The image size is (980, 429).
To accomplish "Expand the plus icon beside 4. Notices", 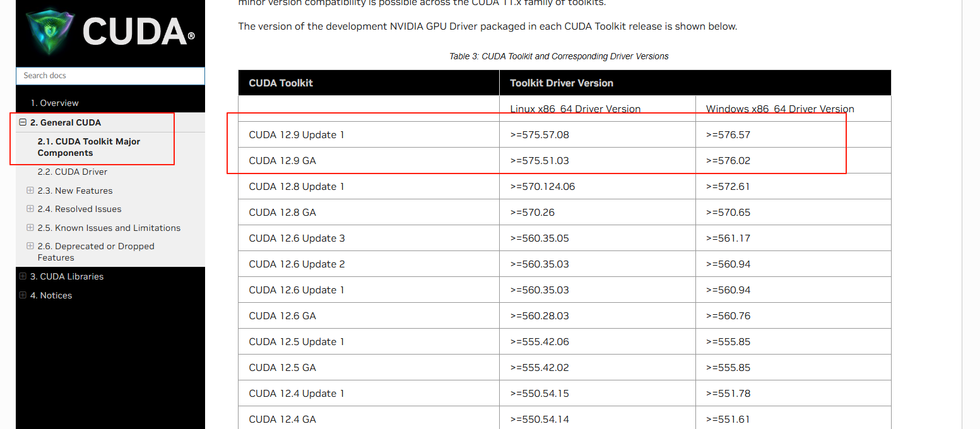I will [23, 295].
